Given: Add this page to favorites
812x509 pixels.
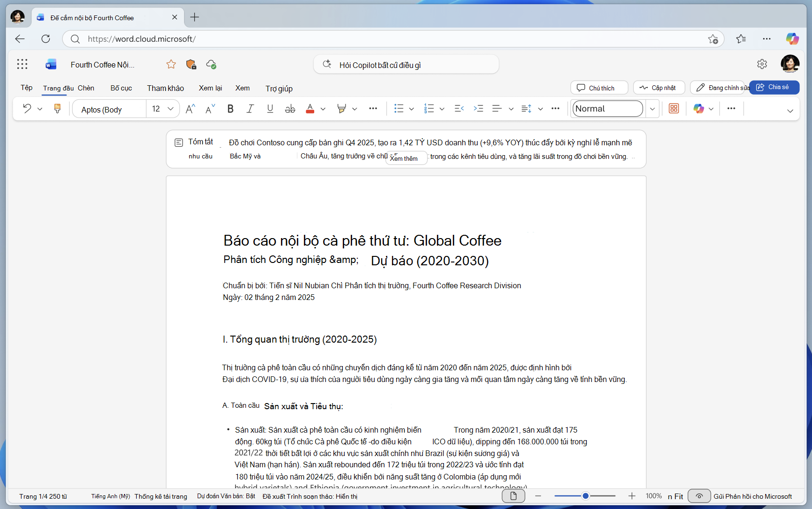Looking at the screenshot, I should click(x=713, y=39).
